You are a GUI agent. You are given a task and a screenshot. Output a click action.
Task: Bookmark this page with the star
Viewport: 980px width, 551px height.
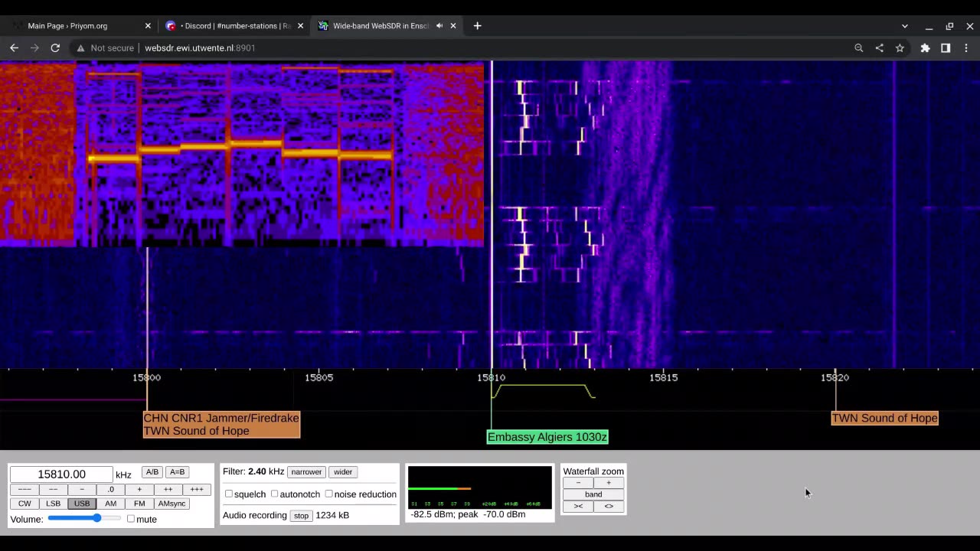[900, 47]
